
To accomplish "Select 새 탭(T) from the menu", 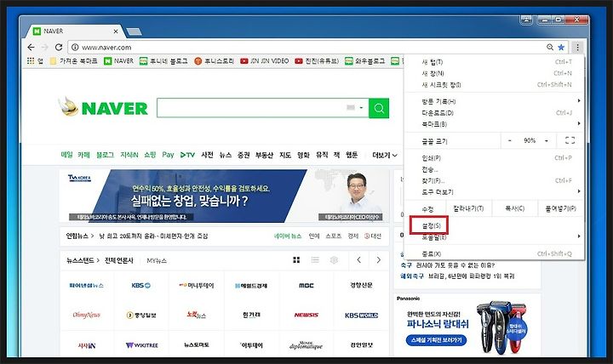I will (x=494, y=62).
